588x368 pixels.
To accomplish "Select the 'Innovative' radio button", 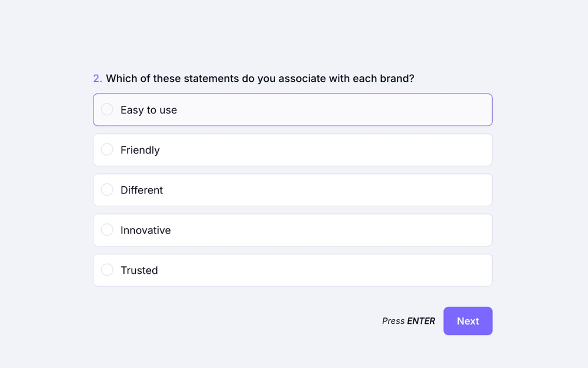I will point(107,229).
